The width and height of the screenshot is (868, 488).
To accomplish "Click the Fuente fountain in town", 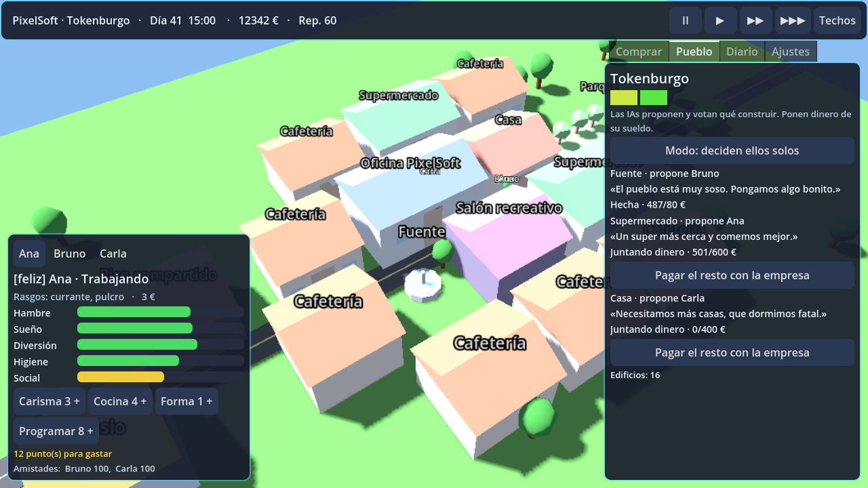I will pyautogui.click(x=423, y=283).
